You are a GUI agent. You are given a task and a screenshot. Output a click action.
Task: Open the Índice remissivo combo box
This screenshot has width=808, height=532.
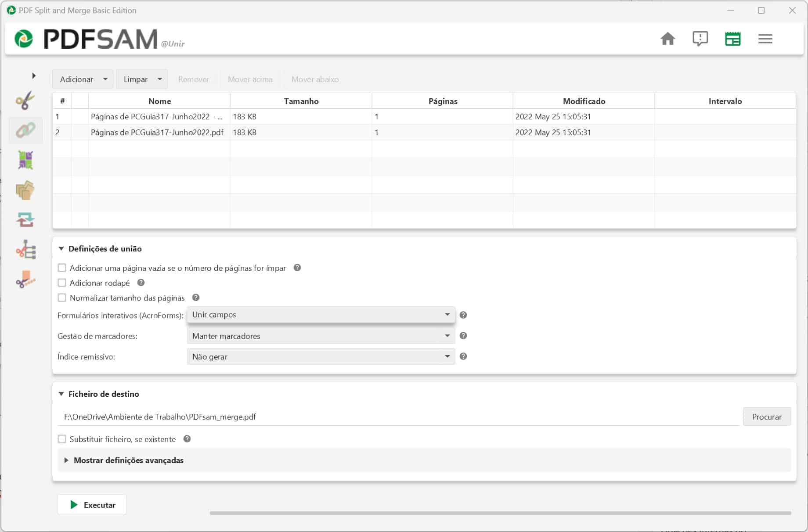click(x=321, y=356)
